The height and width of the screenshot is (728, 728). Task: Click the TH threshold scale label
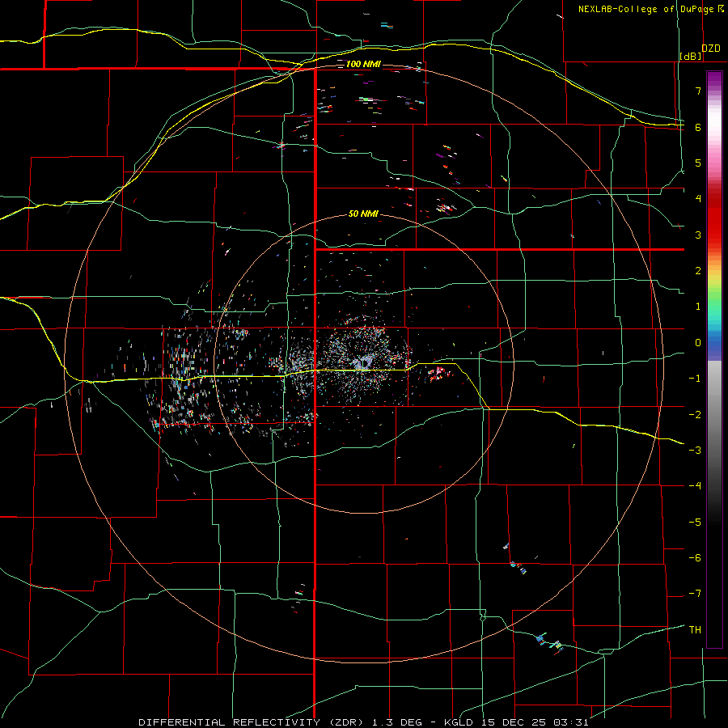point(695,630)
